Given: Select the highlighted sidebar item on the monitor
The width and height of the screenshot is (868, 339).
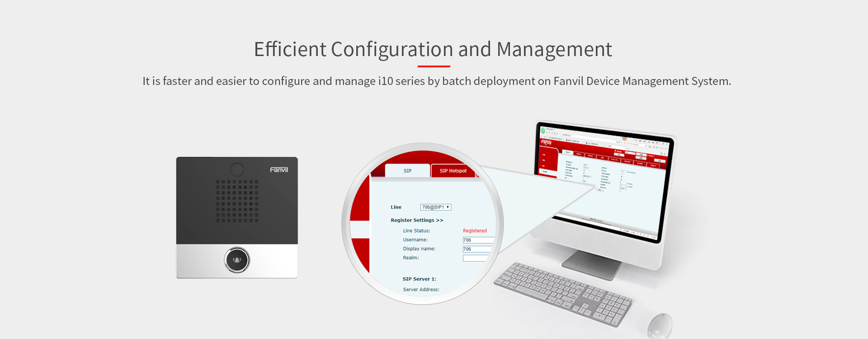Looking at the screenshot, I should click(x=547, y=172).
